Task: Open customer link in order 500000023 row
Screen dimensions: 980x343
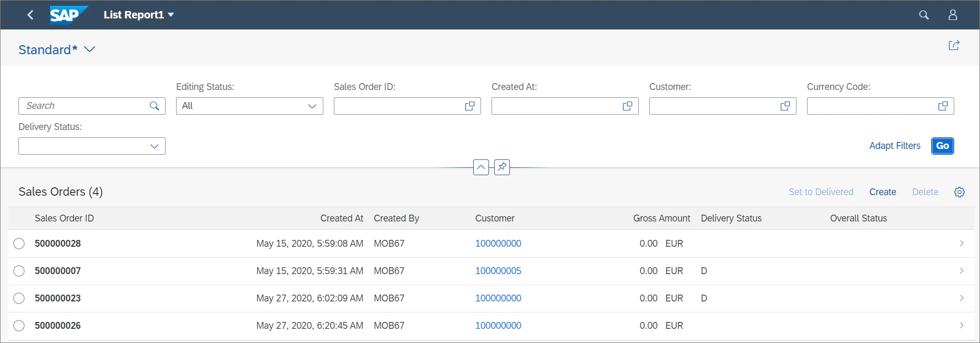Action: pos(498,298)
